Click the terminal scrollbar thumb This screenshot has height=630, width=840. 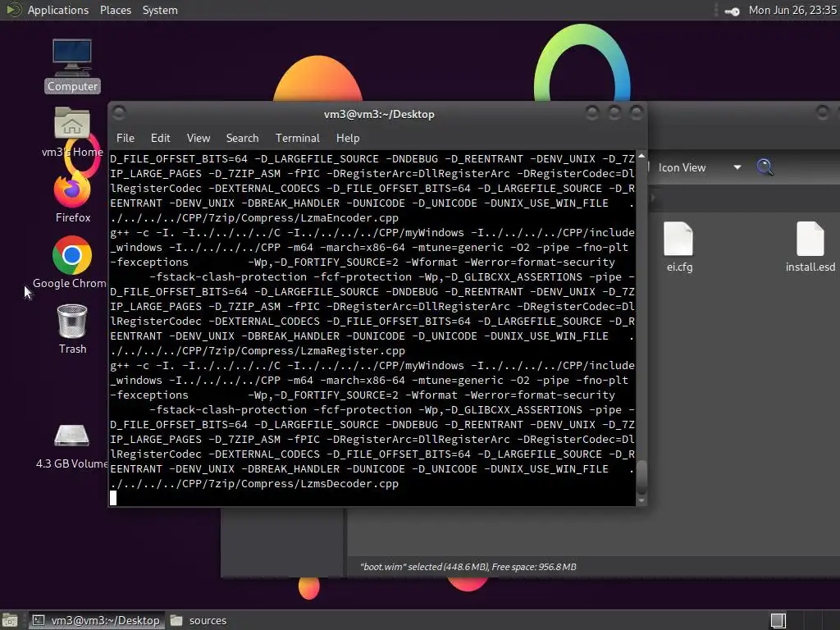641,476
